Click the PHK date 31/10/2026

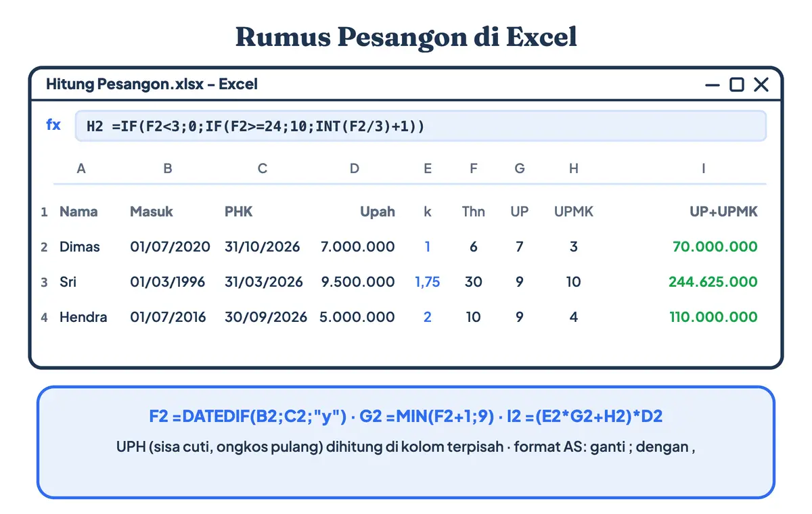click(x=263, y=247)
